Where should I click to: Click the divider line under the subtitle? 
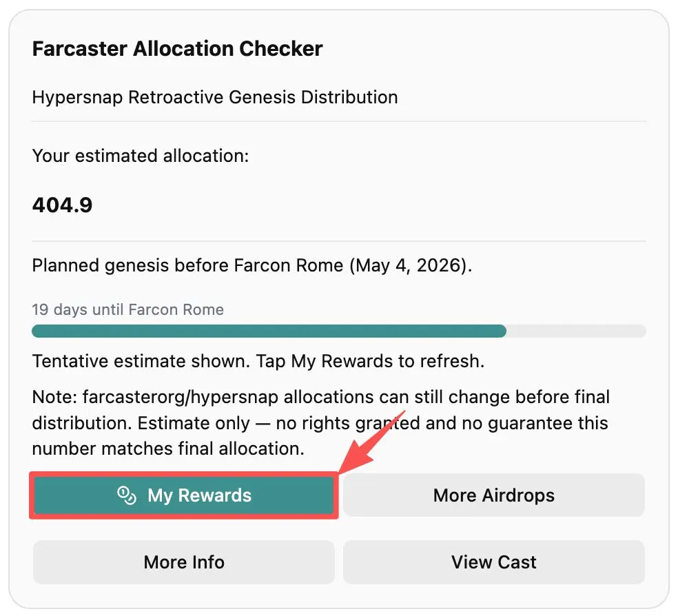338,121
